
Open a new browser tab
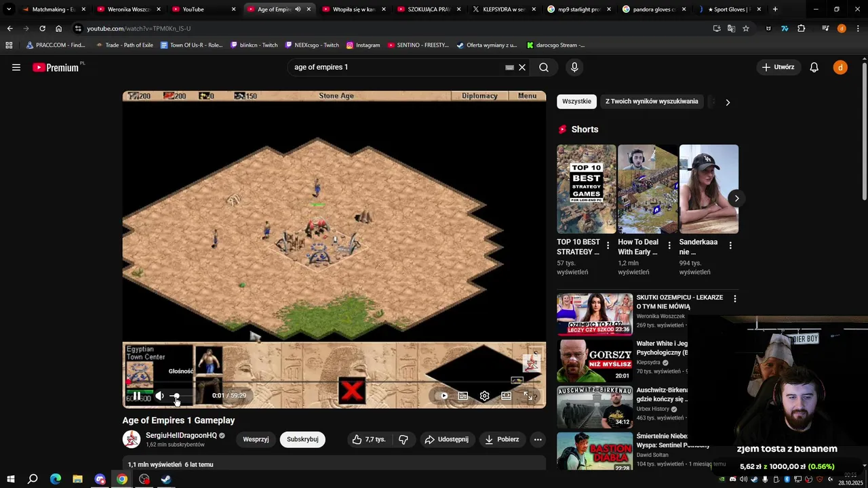[x=775, y=9]
